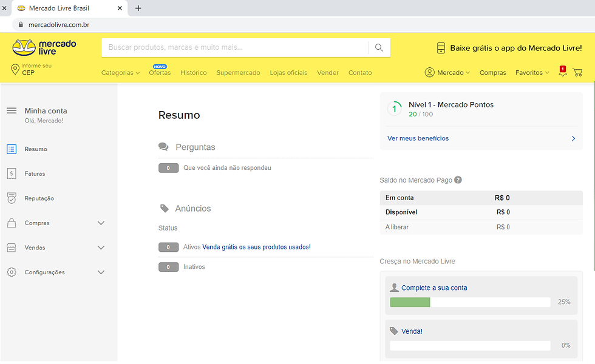Screen dimensions: 595x364
Task: Click the right arrow beside Ver meus benefícios
Action: (x=573, y=138)
